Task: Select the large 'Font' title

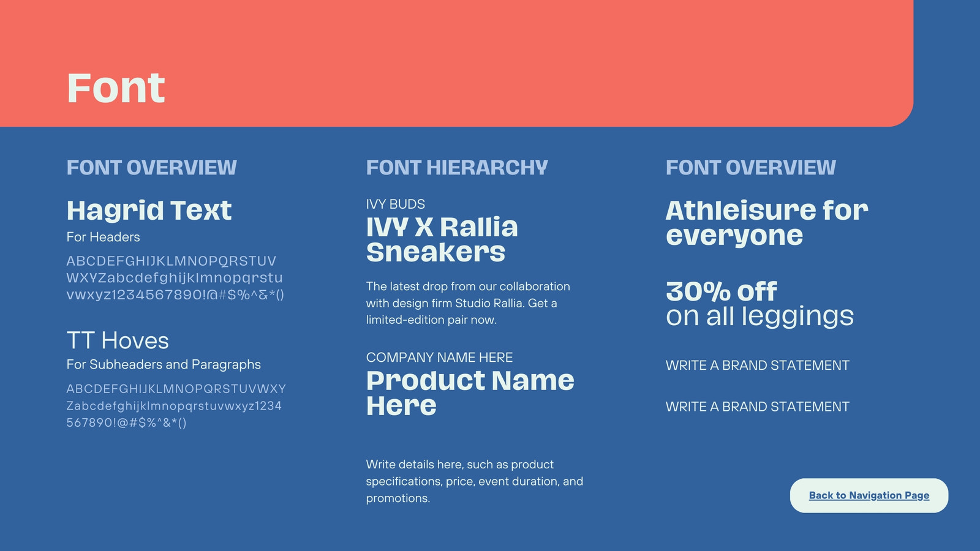Action: point(116,88)
